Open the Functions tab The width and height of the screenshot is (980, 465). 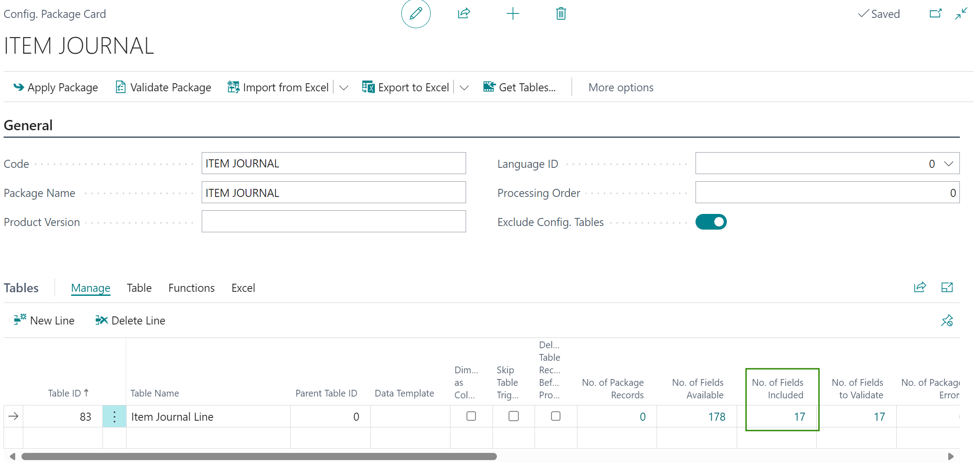191,288
